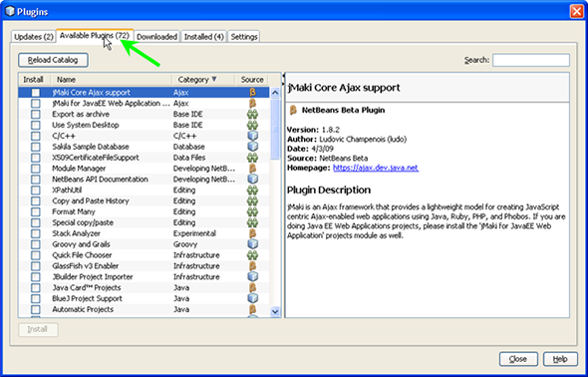The height and width of the screenshot is (377, 588).
Task: Click the beta icon for Automatic Projects
Action: click(x=253, y=310)
